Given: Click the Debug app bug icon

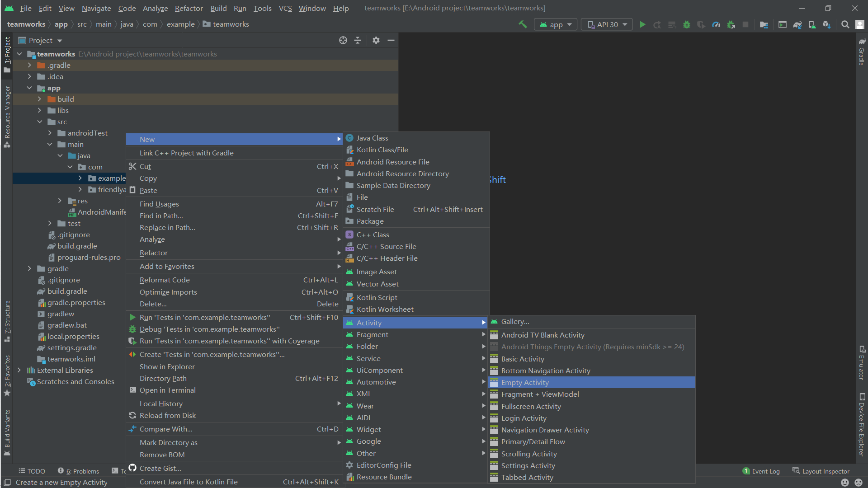Looking at the screenshot, I should coord(686,24).
